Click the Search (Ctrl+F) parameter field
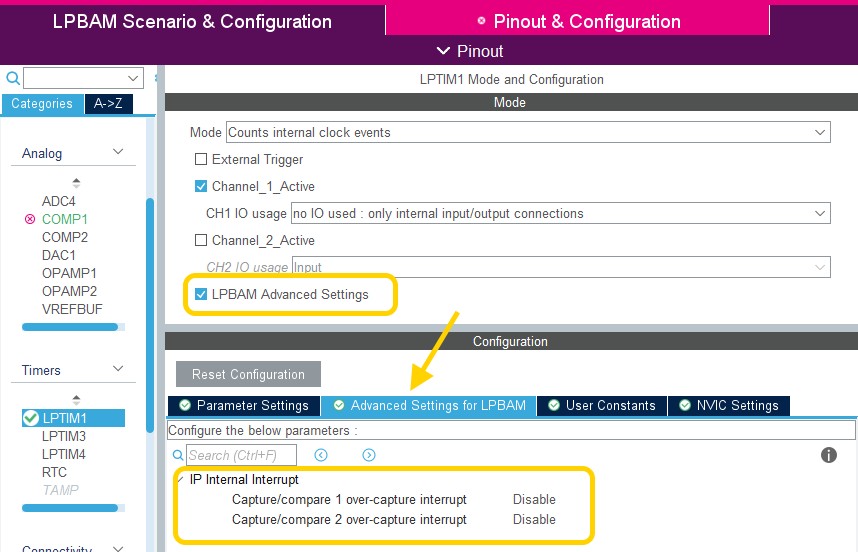The height and width of the screenshot is (552, 858). pyautogui.click(x=241, y=455)
